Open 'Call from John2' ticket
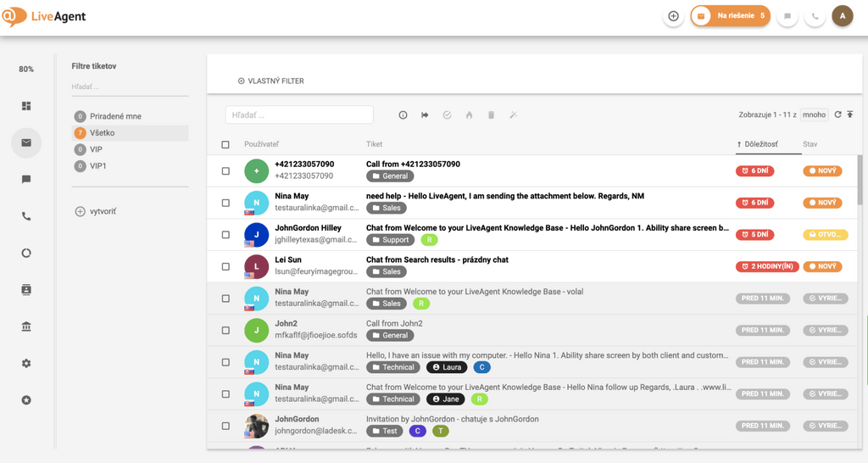The width and height of the screenshot is (868, 463). (x=394, y=323)
